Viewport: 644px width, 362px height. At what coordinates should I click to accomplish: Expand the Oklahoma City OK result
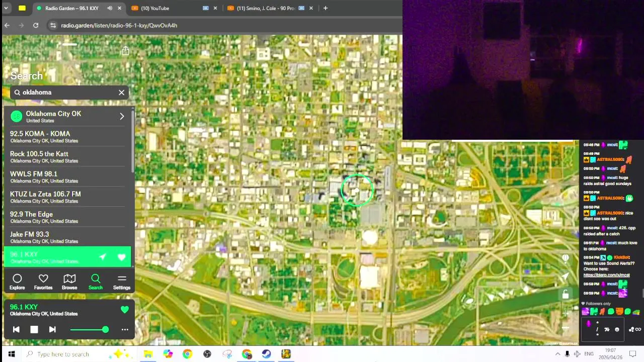pyautogui.click(x=67, y=117)
